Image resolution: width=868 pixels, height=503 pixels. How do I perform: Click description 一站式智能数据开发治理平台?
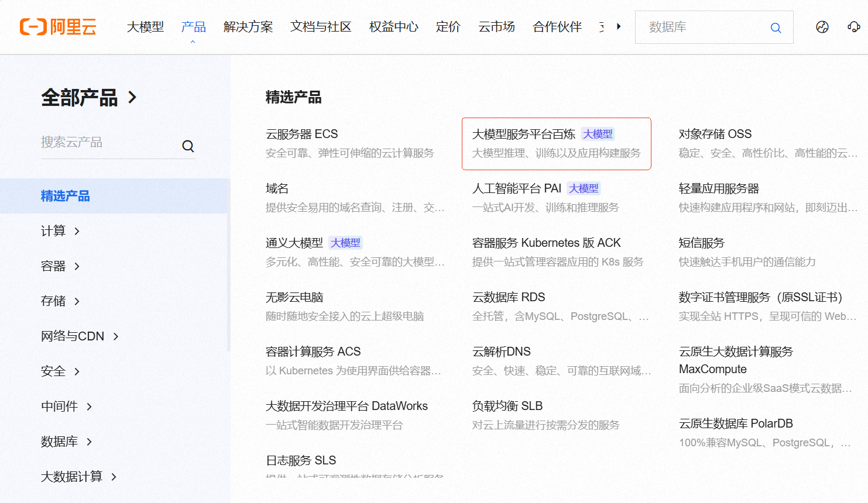tap(334, 425)
